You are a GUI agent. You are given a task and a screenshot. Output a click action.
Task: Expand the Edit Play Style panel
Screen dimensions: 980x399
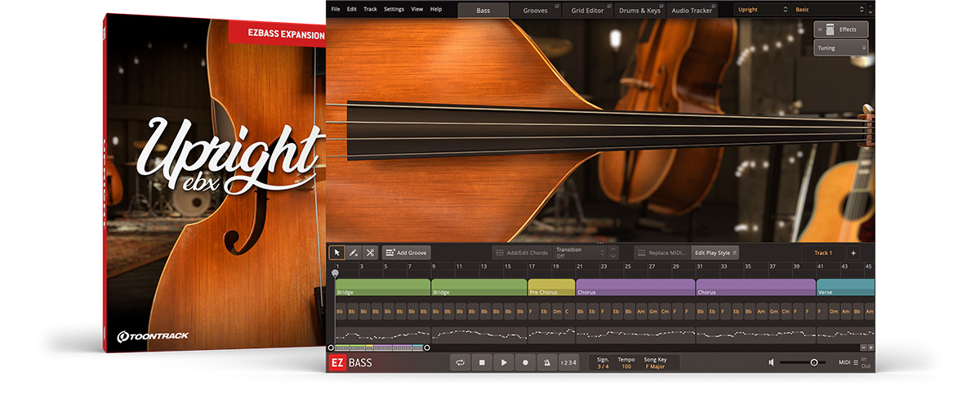(x=715, y=253)
